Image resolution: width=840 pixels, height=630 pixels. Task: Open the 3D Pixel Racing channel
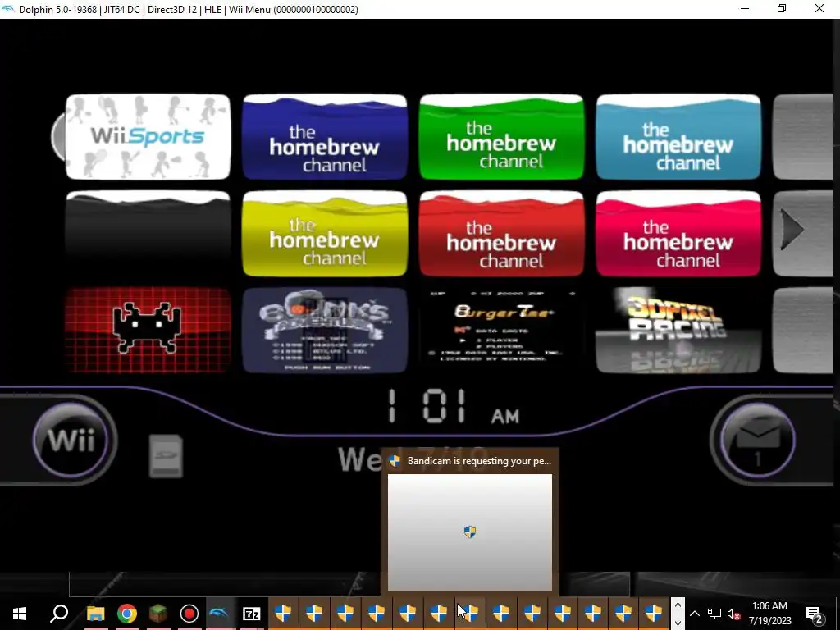coord(678,330)
